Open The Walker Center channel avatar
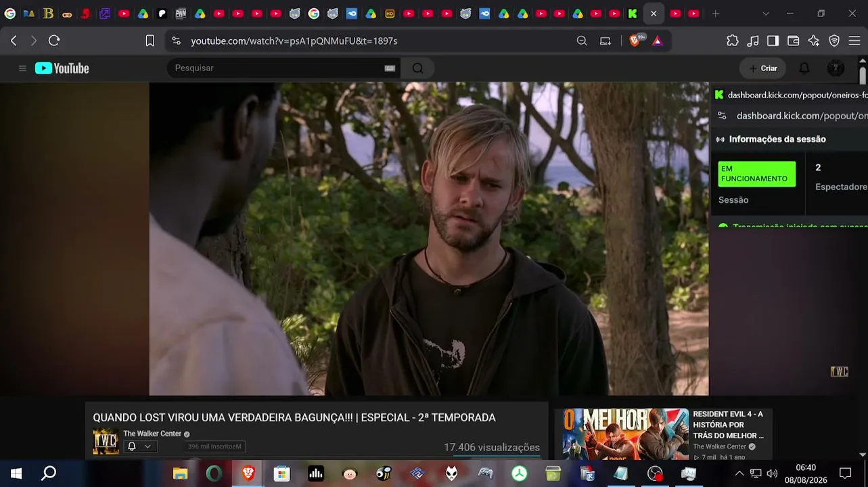 (x=106, y=442)
